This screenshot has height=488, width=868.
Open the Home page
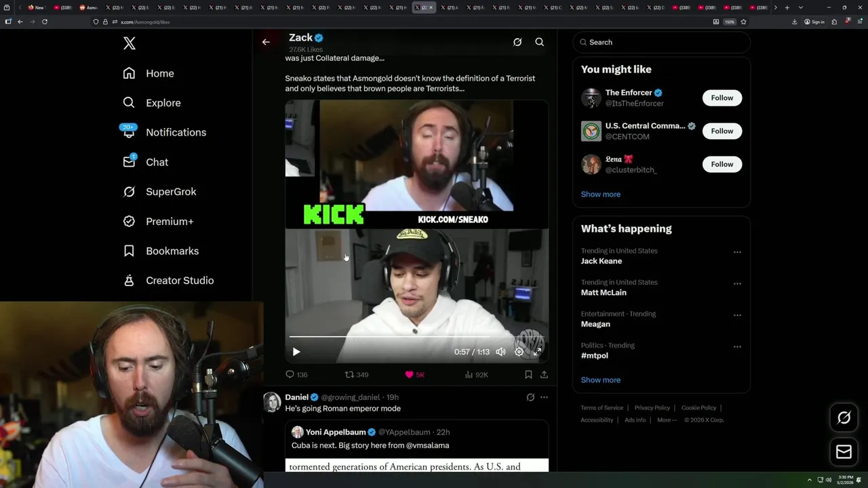(149, 73)
